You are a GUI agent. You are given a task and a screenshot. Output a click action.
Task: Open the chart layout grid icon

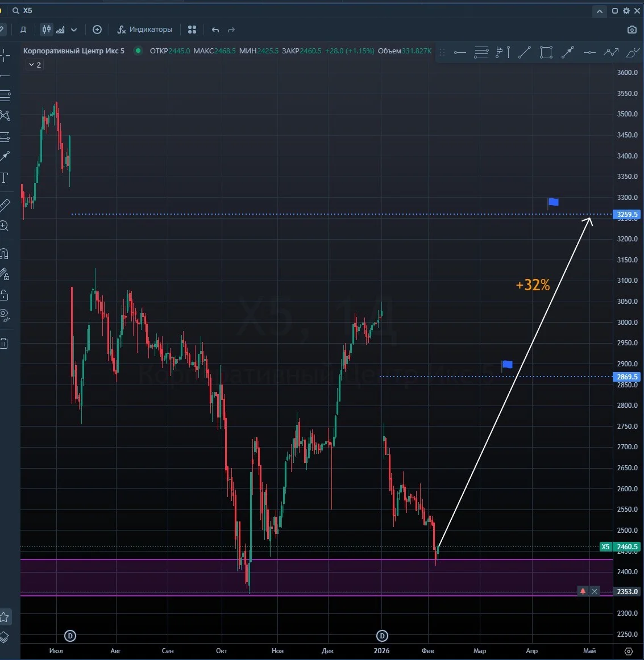(x=192, y=30)
